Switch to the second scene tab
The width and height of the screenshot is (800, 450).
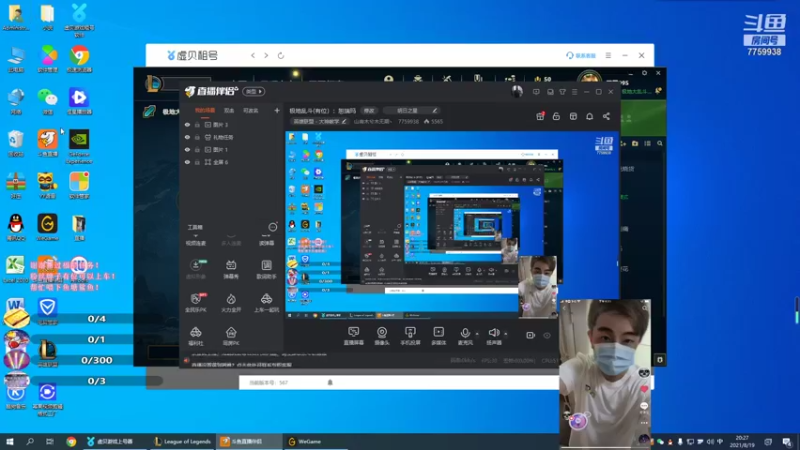pos(229,110)
